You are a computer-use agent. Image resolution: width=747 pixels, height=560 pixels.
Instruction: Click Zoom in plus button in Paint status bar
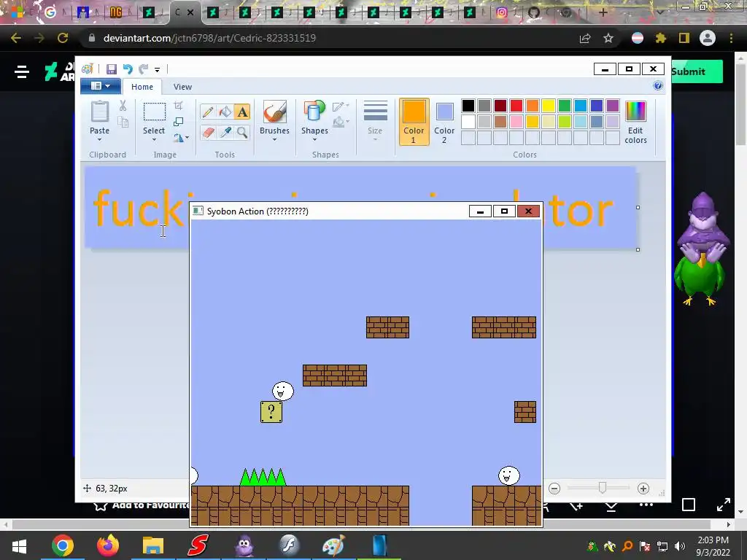(643, 488)
